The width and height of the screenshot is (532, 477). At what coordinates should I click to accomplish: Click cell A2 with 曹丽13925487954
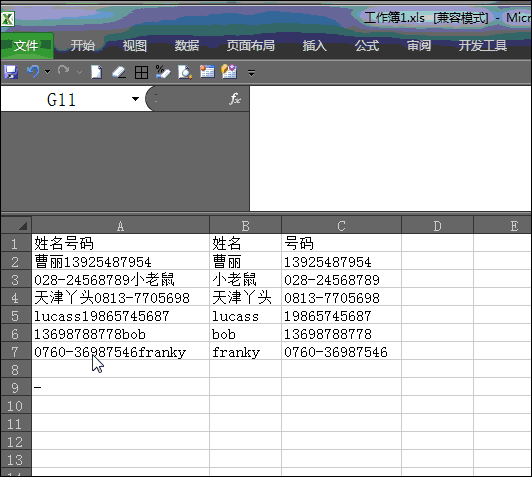(120, 261)
